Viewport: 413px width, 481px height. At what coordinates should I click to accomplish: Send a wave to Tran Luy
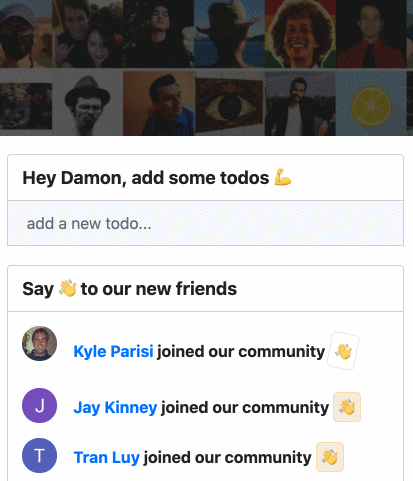pos(330,457)
